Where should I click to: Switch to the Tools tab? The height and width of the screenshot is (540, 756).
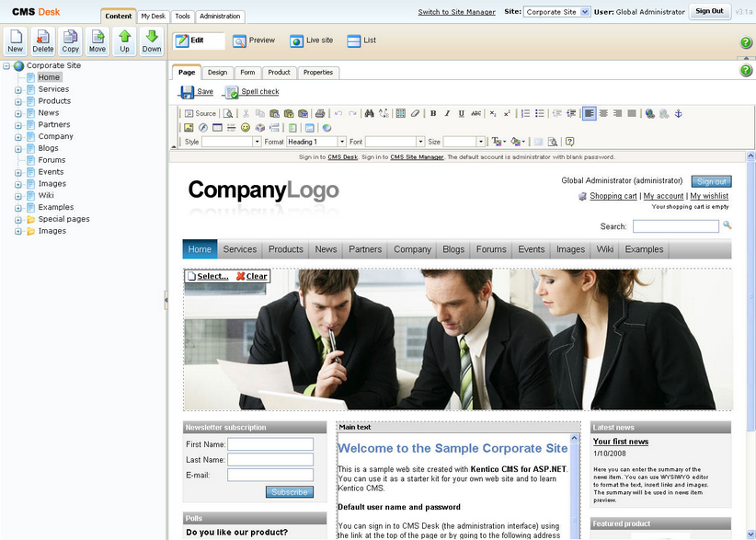pyautogui.click(x=182, y=17)
